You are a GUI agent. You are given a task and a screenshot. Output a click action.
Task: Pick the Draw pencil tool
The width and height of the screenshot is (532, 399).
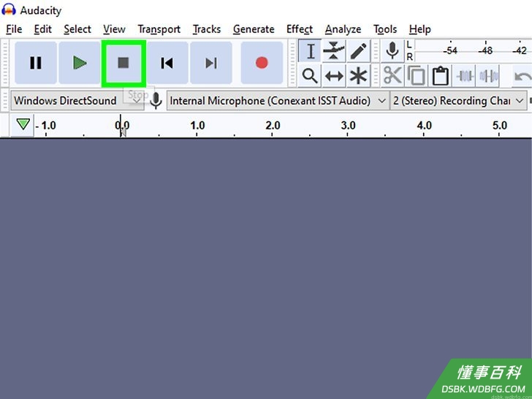[x=358, y=51]
